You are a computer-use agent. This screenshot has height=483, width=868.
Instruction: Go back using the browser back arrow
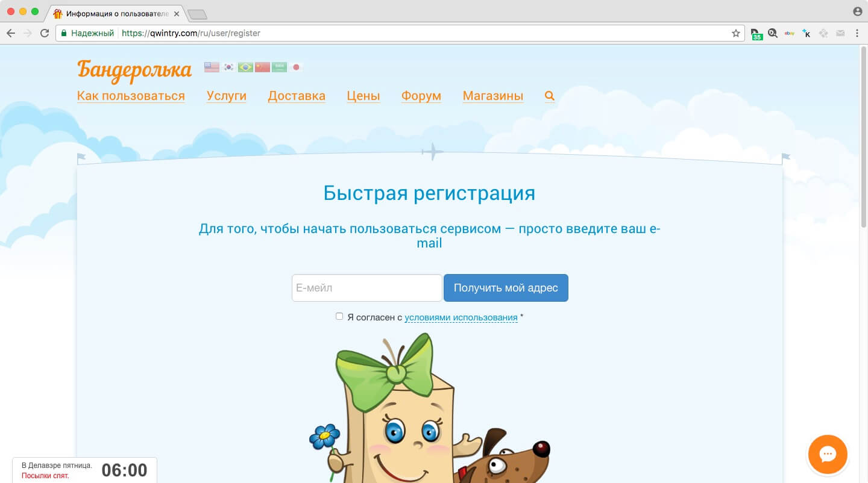tap(10, 34)
